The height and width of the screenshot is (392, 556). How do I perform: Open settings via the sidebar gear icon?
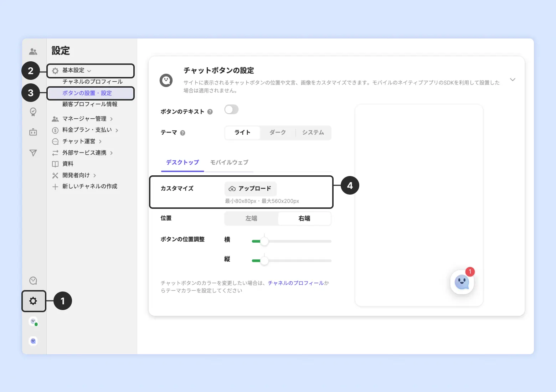click(x=33, y=301)
